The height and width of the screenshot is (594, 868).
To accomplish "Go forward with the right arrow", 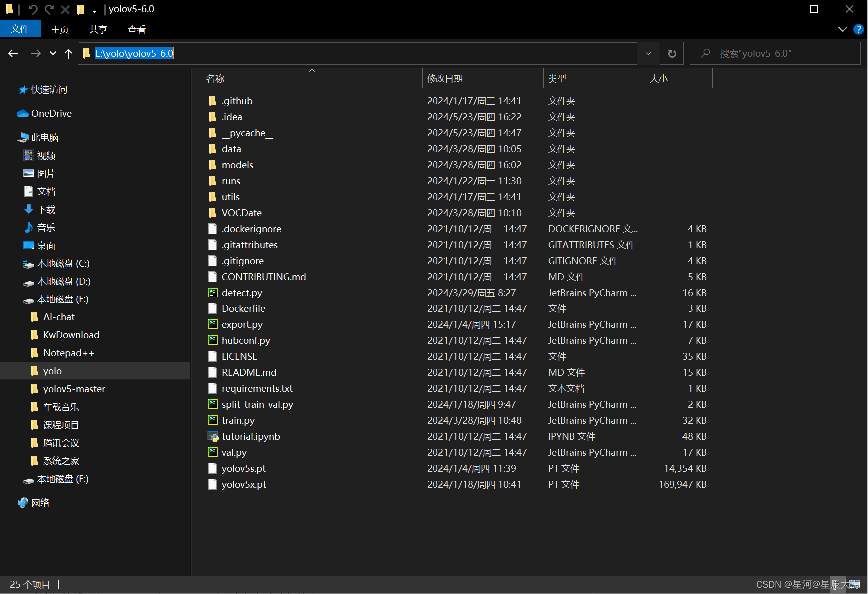I will (36, 53).
